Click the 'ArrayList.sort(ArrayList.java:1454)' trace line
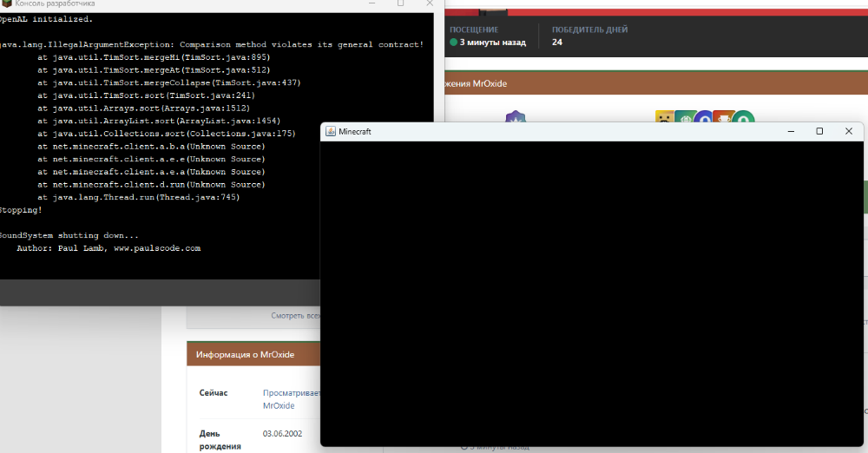The height and width of the screenshot is (453, 868). click(x=159, y=121)
